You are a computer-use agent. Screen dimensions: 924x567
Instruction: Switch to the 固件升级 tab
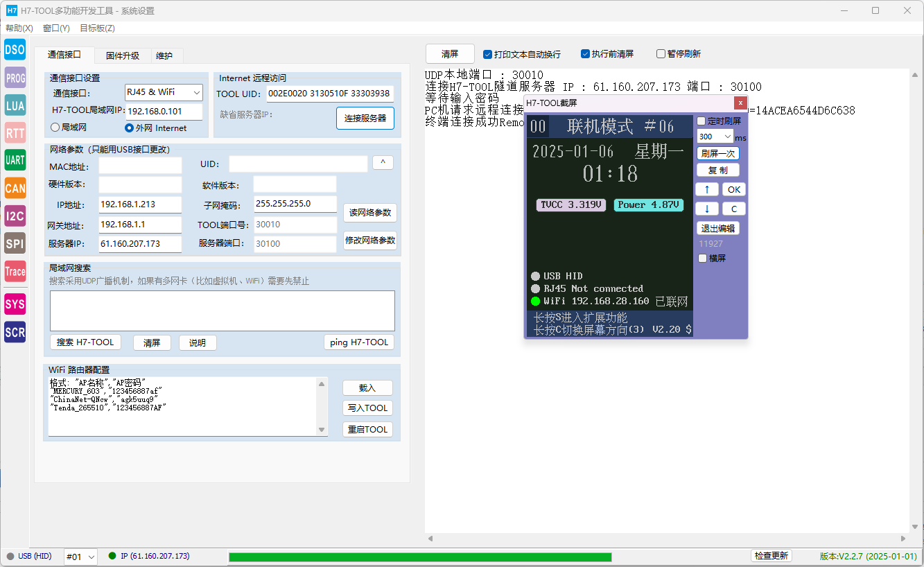123,56
